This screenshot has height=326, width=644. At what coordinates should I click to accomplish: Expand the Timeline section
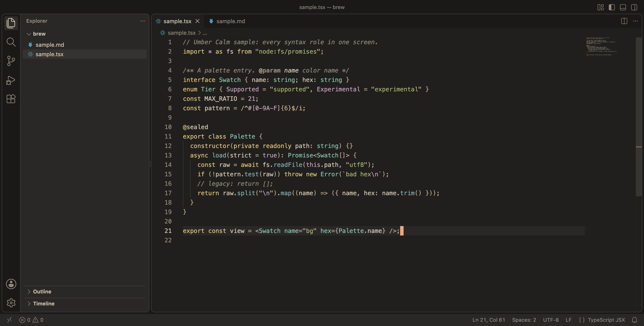click(x=85, y=303)
